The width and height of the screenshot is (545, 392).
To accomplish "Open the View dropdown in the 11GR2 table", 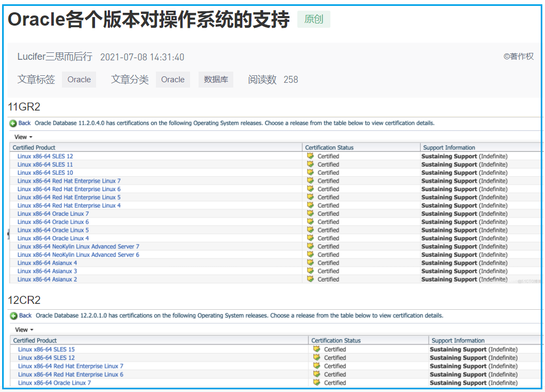I will (23, 137).
